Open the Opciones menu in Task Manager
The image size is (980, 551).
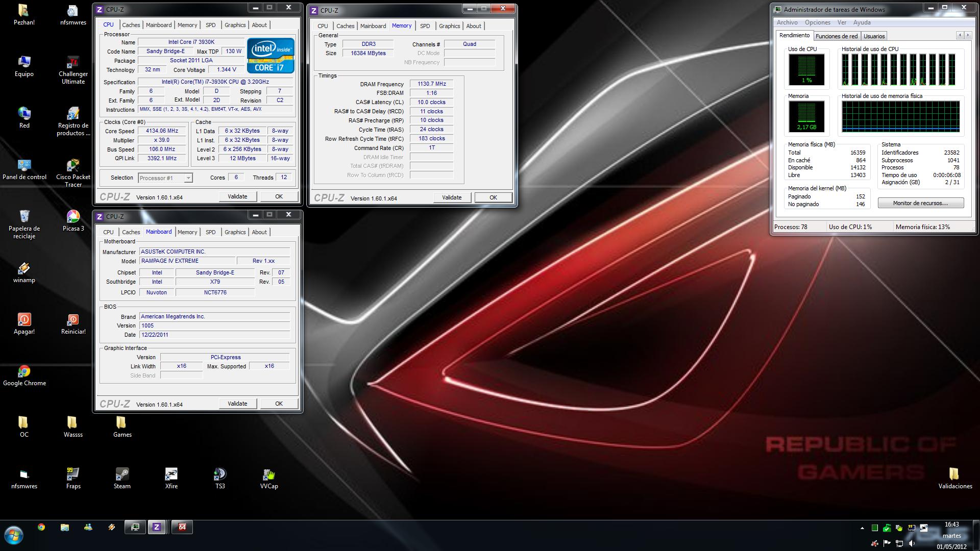817,22
